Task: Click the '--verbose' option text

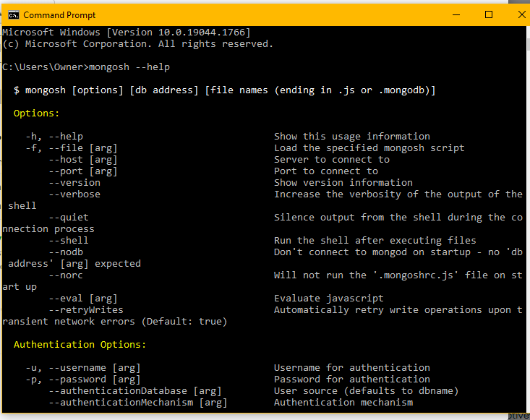Action: tap(74, 194)
